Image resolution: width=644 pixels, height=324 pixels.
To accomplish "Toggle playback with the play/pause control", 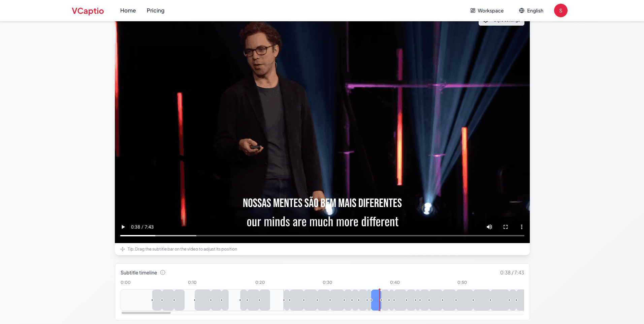I will coord(123,227).
